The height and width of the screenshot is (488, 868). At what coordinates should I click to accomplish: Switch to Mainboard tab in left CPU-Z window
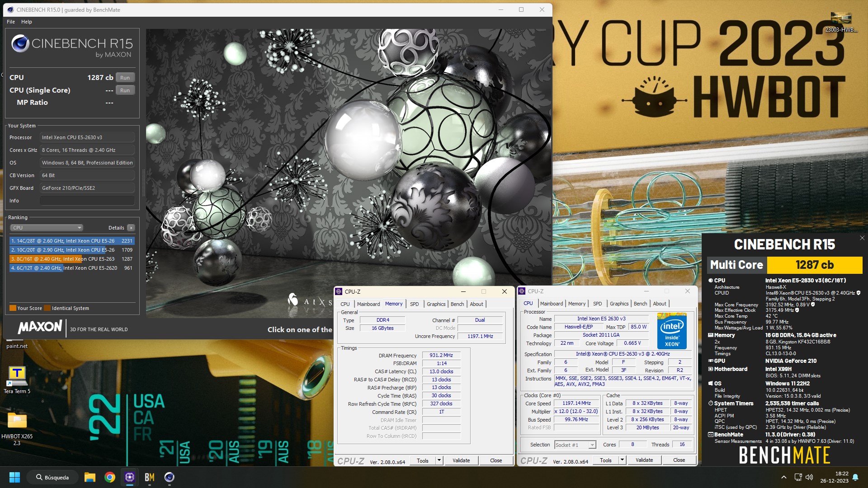point(368,304)
